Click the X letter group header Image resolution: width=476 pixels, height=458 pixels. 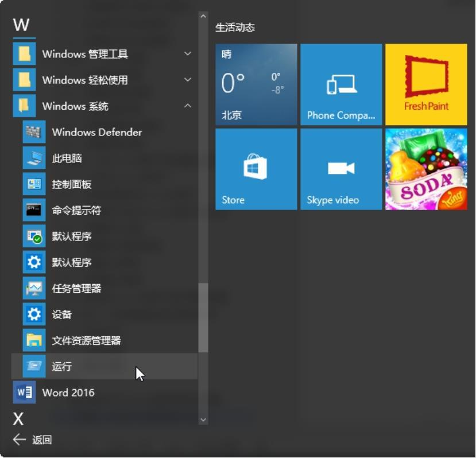18,419
